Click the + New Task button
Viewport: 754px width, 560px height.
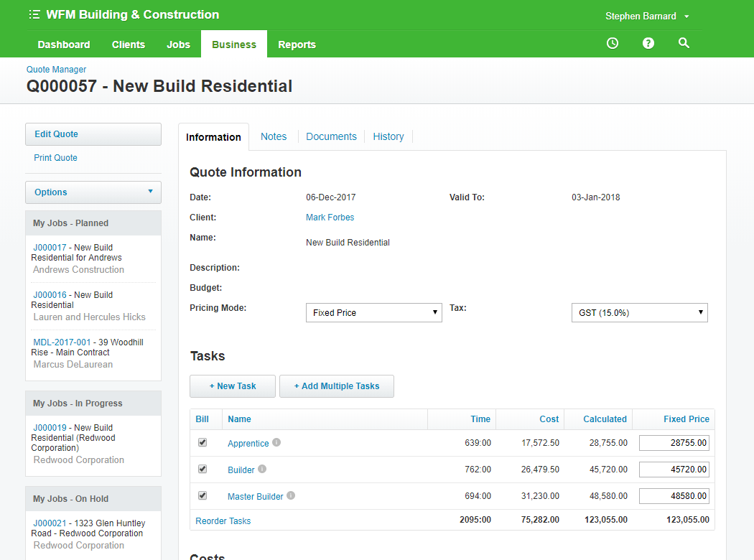[x=233, y=386]
